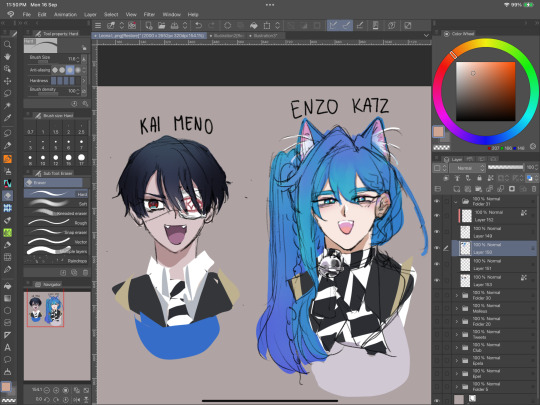Click the Redo arrow in command bar
This screenshot has width=540, height=405.
211,25
